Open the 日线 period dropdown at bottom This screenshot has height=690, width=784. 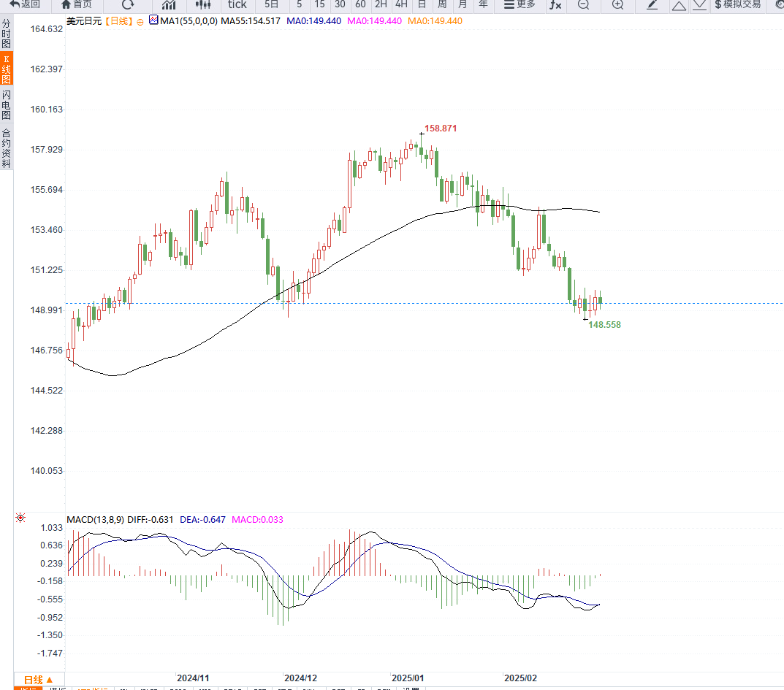(39, 680)
